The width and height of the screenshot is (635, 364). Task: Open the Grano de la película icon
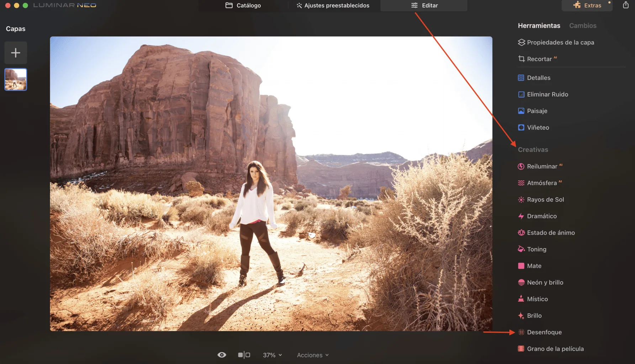click(521, 349)
